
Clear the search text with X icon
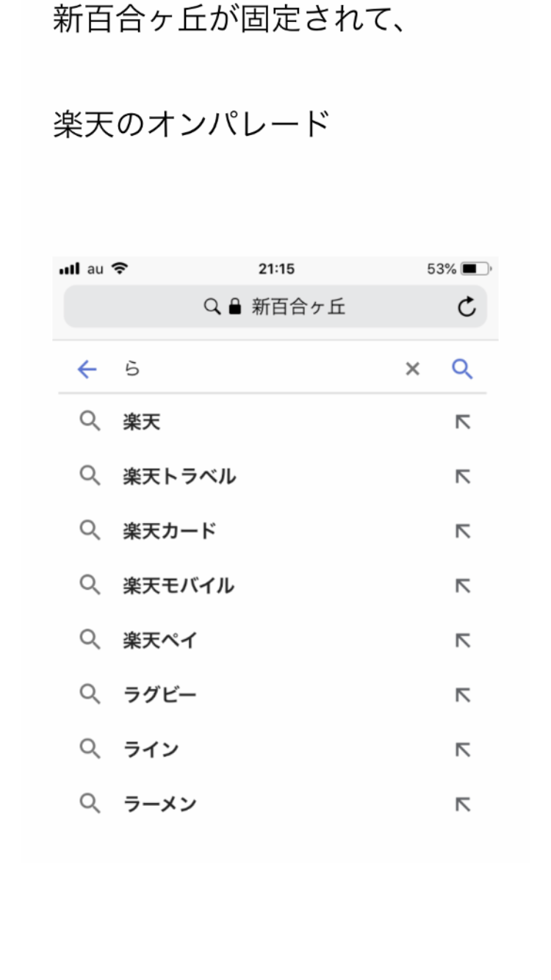coord(413,370)
